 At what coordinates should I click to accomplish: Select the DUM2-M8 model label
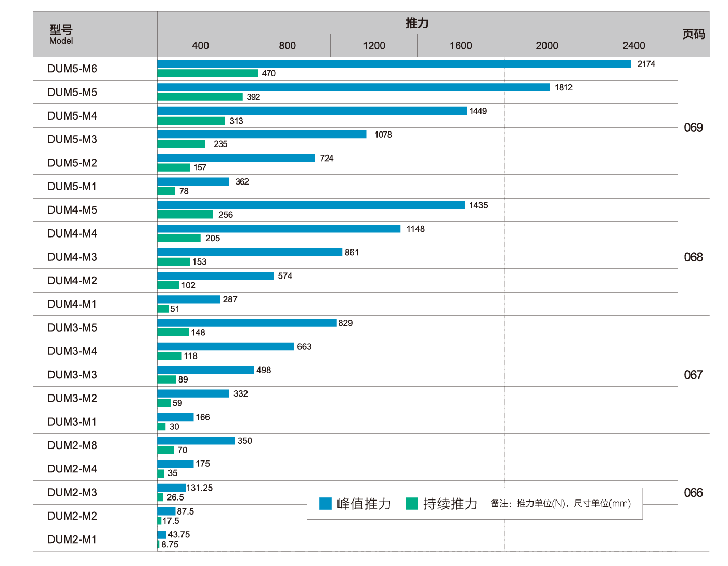tap(72, 445)
